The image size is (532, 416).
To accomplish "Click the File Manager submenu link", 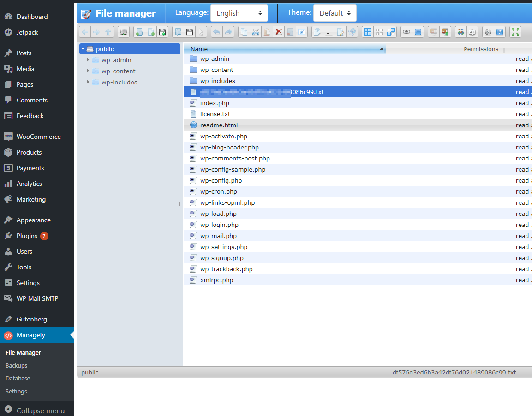I will pos(23,353).
